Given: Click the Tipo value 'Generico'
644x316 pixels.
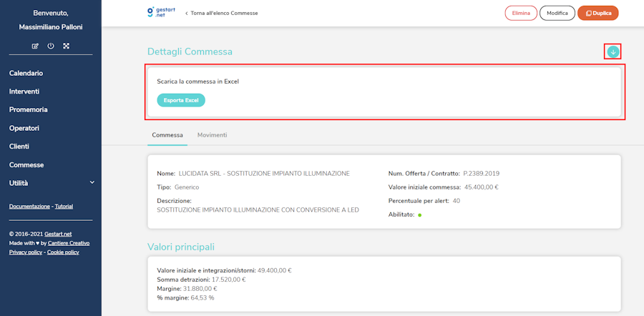Looking at the screenshot, I should tap(187, 187).
